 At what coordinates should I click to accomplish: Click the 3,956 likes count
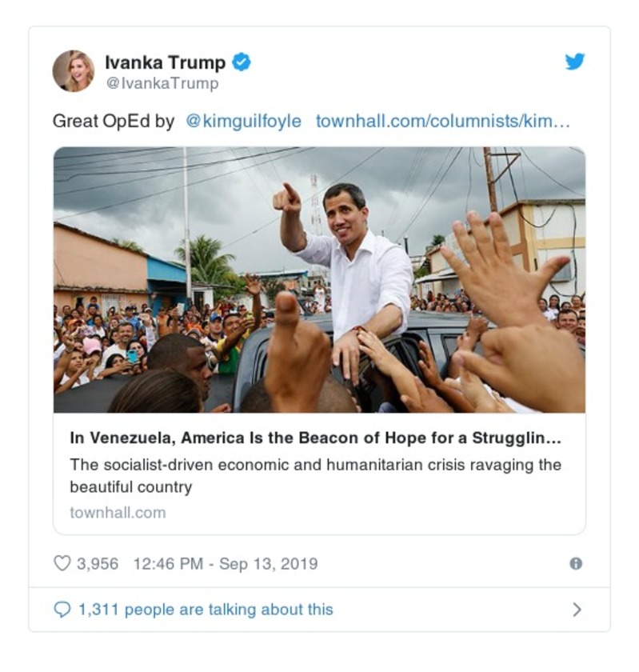tap(98, 563)
